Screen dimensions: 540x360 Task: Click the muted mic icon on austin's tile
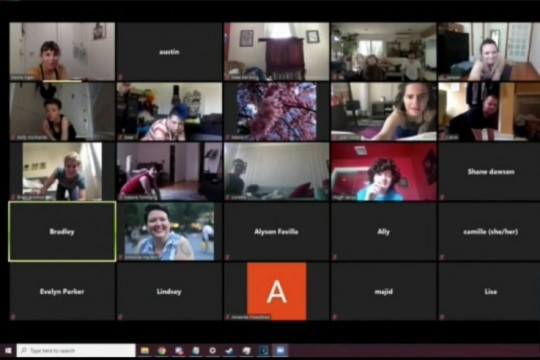pyautogui.click(x=120, y=77)
